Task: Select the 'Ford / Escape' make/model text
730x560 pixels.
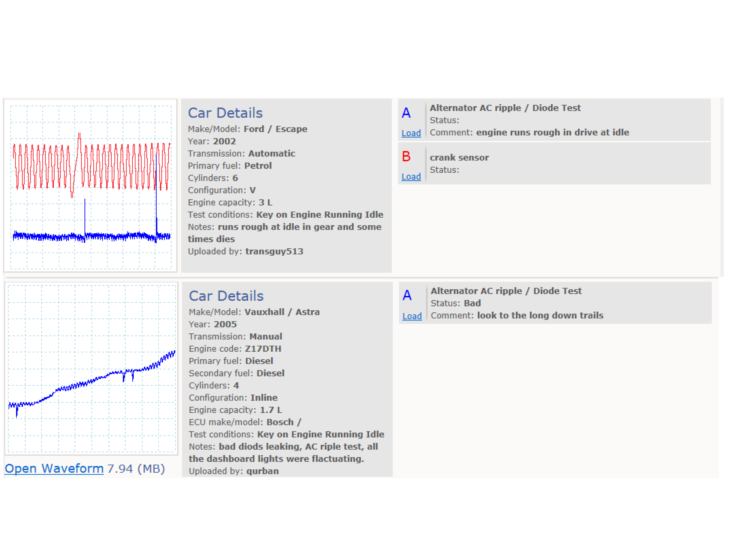Action: 275,129
